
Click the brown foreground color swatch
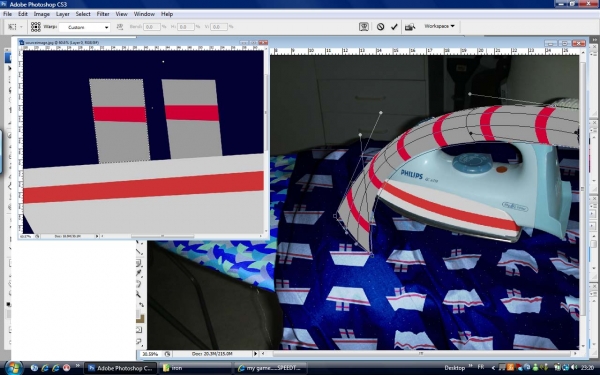pos(140,318)
